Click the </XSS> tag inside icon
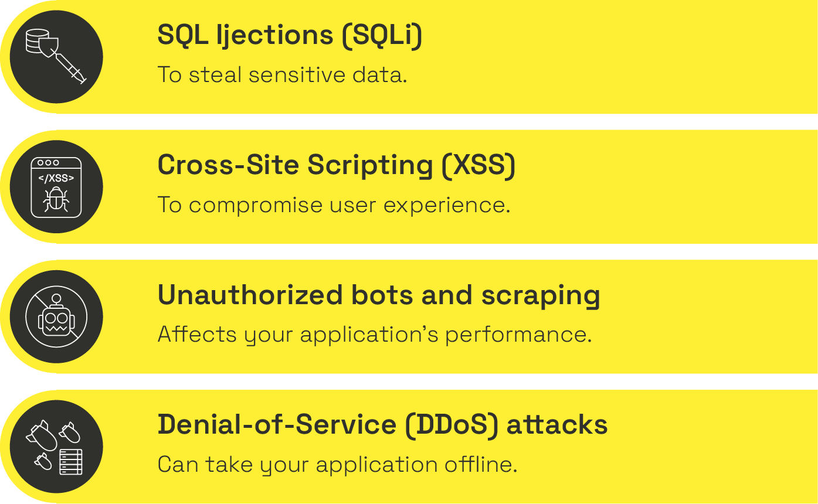 point(56,178)
